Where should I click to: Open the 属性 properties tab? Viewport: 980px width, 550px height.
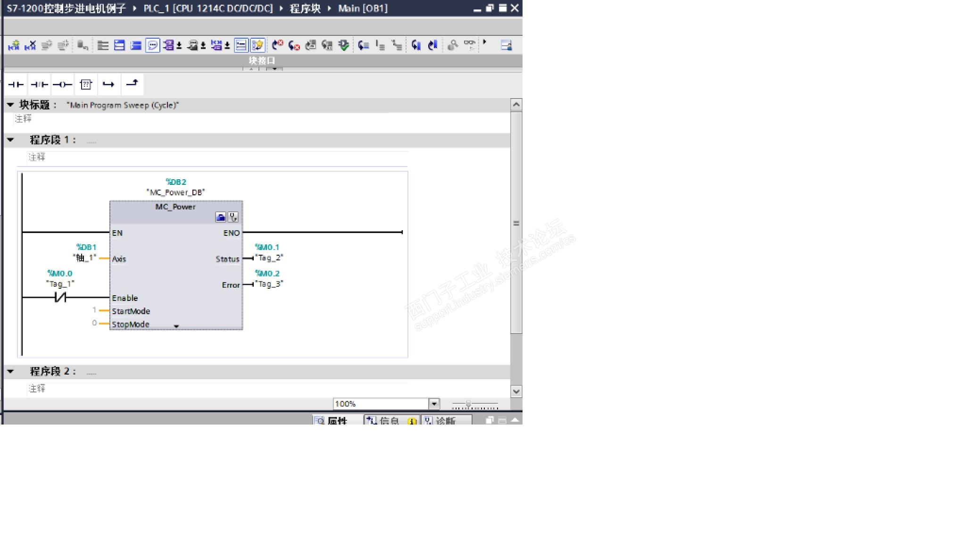[337, 420]
